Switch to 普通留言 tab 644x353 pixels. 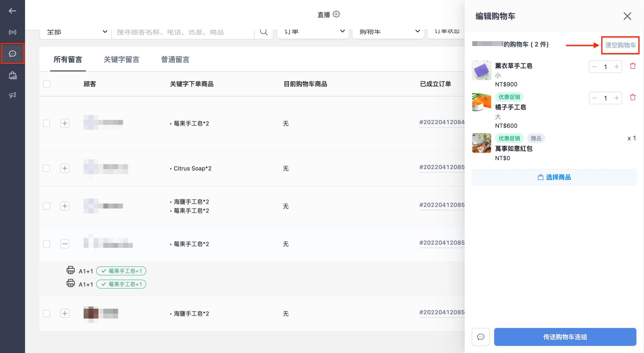[175, 60]
